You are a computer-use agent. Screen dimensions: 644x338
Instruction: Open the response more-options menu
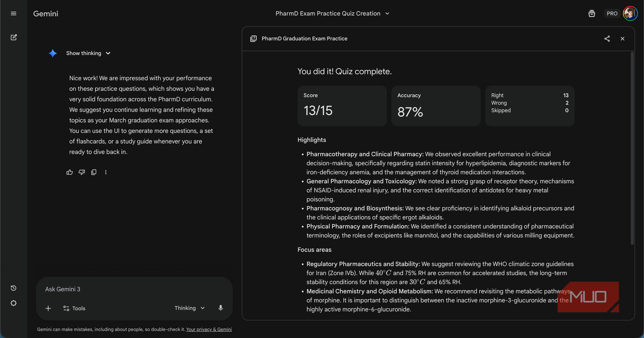[x=106, y=172]
